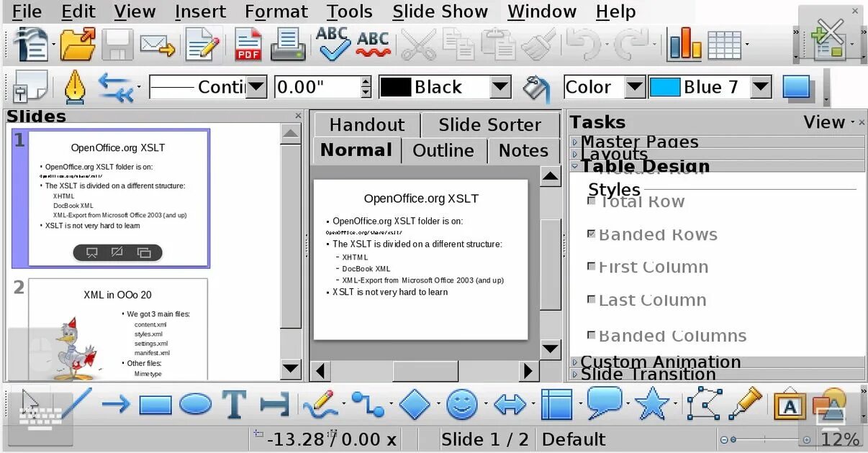Select slide 2 thumbnail XML in OOo 20

[x=118, y=329]
